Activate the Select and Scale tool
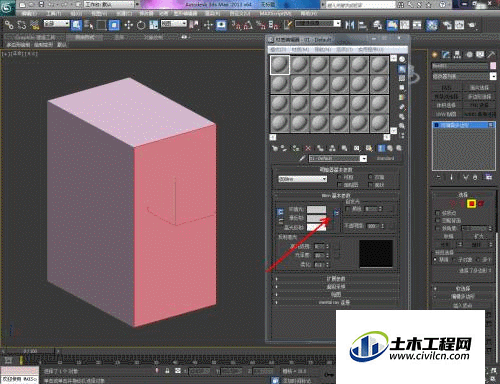Viewport: 500px width, 384px height. point(154,25)
